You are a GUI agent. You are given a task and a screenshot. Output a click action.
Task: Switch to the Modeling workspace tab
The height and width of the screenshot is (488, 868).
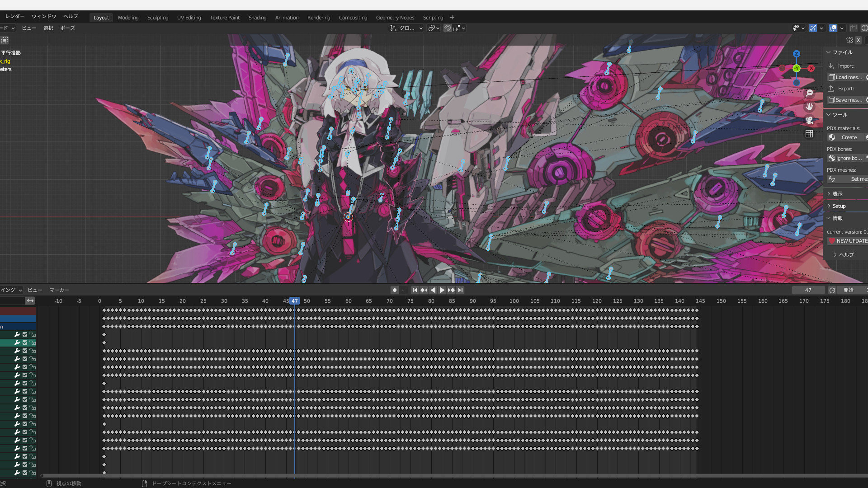click(128, 18)
